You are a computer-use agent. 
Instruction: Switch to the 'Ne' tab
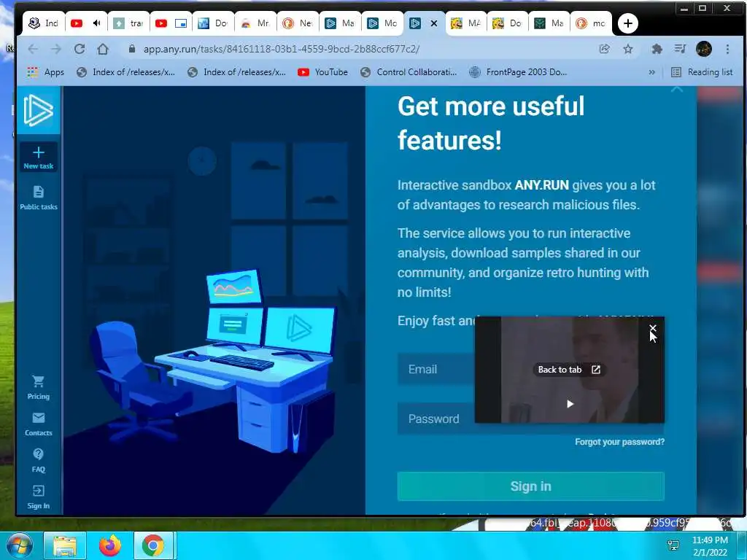pos(298,23)
